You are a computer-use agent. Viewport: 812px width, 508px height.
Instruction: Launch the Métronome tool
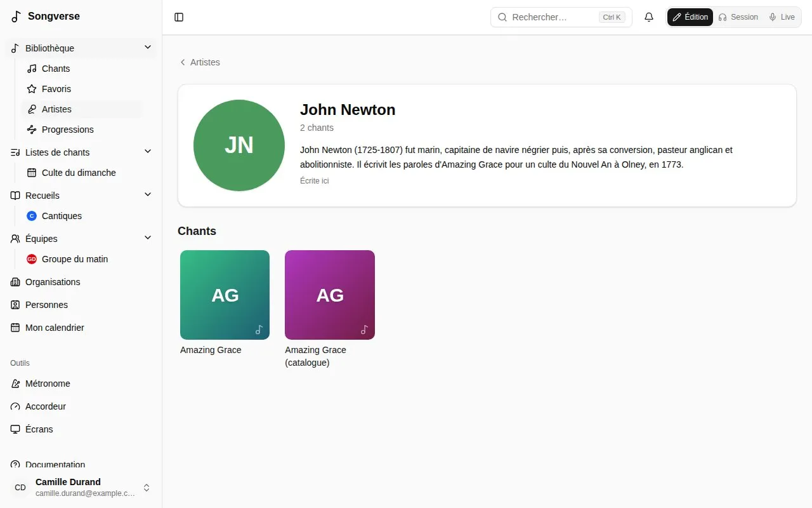tap(81, 384)
